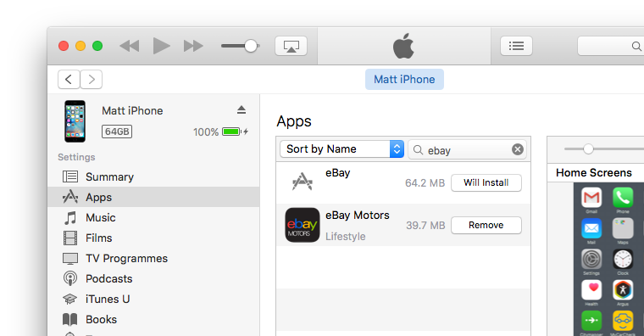Clear the ebay search with the X button
This screenshot has height=336, width=644.
(518, 149)
